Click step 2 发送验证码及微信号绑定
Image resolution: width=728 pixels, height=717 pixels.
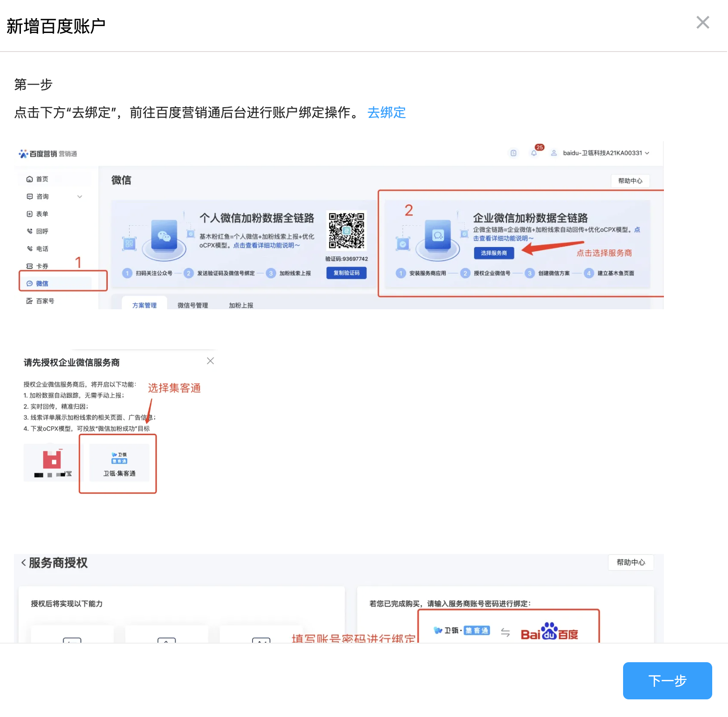coord(220,273)
